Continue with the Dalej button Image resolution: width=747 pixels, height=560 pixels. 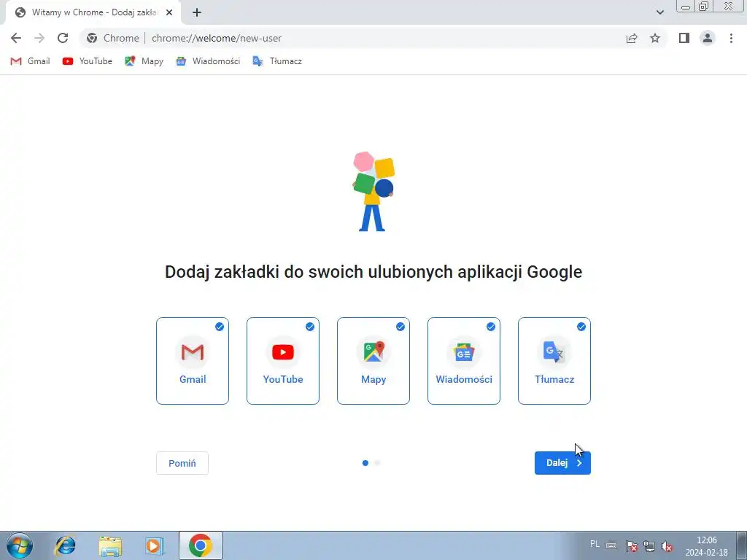point(562,463)
